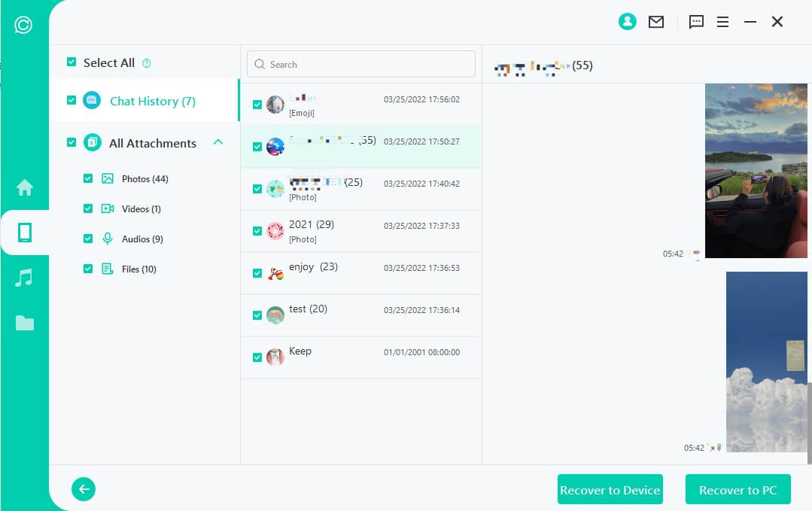The height and width of the screenshot is (511, 812).
Task: Open the hamburger menu icon
Action: point(722,22)
